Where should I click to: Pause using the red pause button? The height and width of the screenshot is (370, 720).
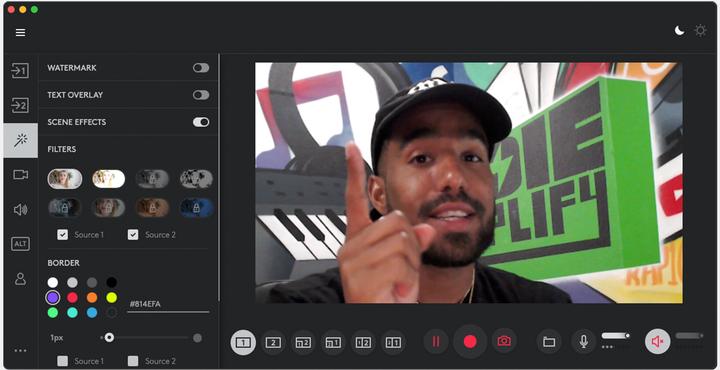point(436,342)
